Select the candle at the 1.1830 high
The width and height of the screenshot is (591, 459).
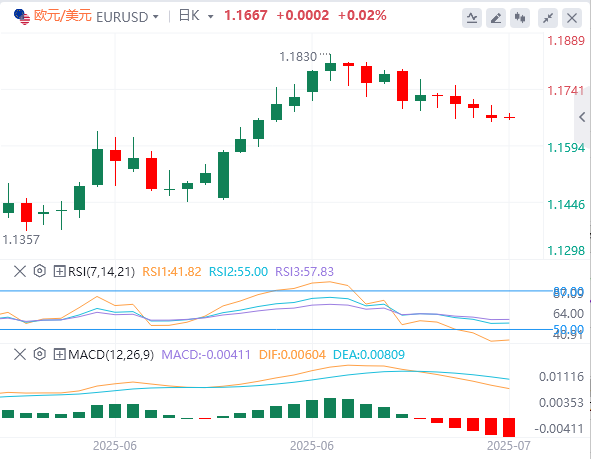point(330,67)
